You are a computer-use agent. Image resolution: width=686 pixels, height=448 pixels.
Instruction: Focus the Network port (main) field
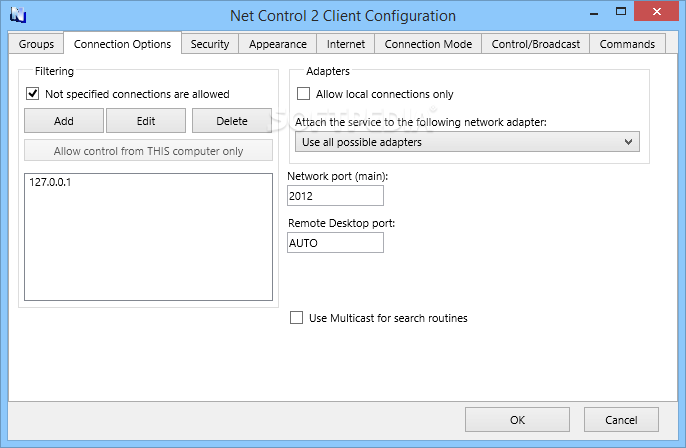tap(335, 196)
